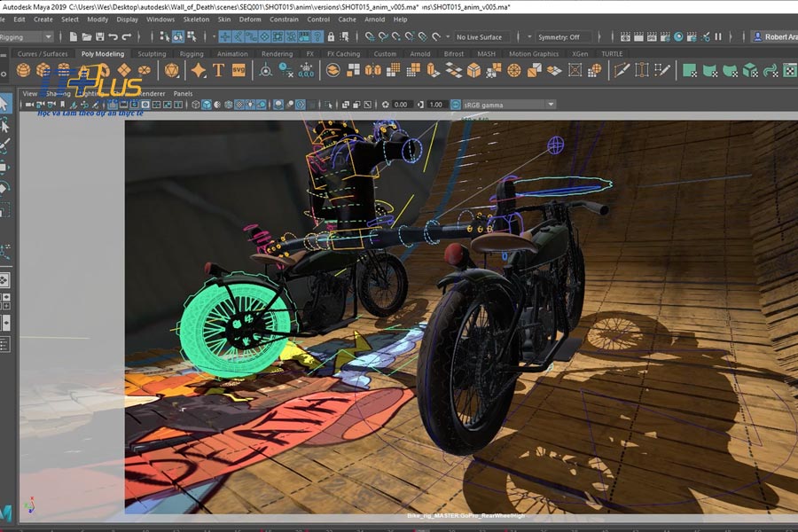Toggle snap to grids icon
This screenshot has height=532, width=798.
369,37
